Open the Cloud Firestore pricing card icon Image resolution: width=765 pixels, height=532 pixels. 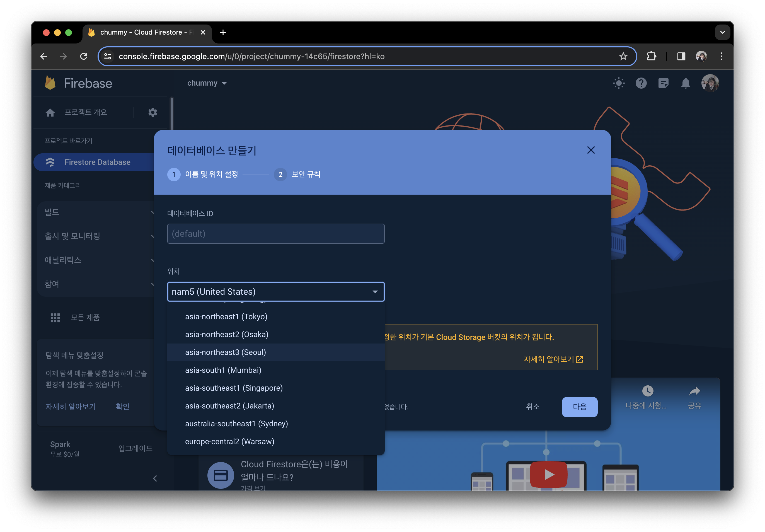[x=221, y=475]
